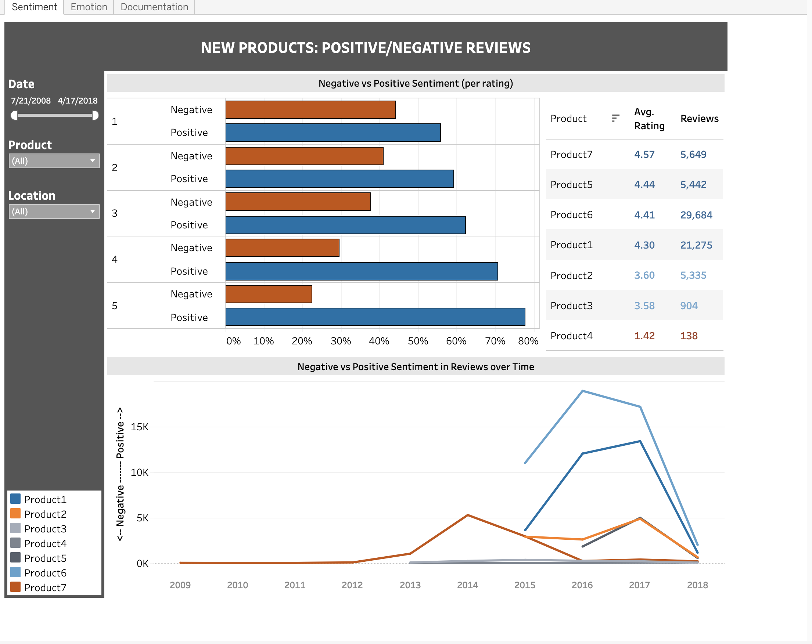The image size is (812, 644).
Task: Click the right date slider handle
Action: pyautogui.click(x=95, y=115)
